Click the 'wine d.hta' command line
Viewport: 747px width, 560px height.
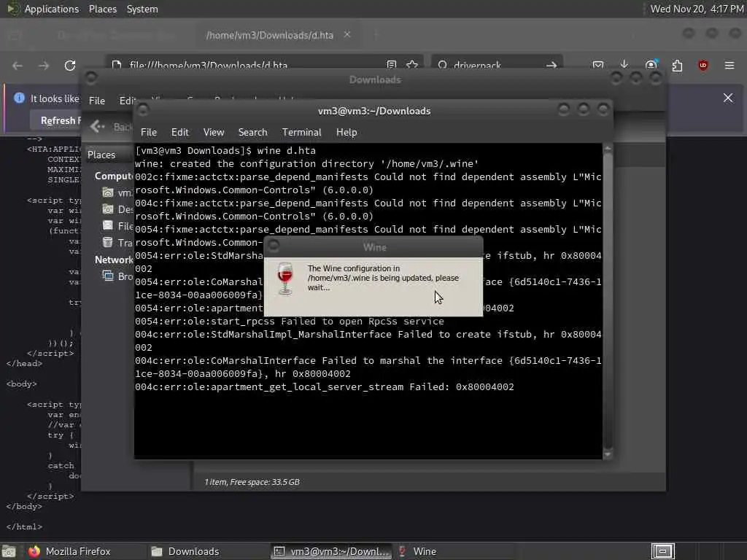(286, 150)
